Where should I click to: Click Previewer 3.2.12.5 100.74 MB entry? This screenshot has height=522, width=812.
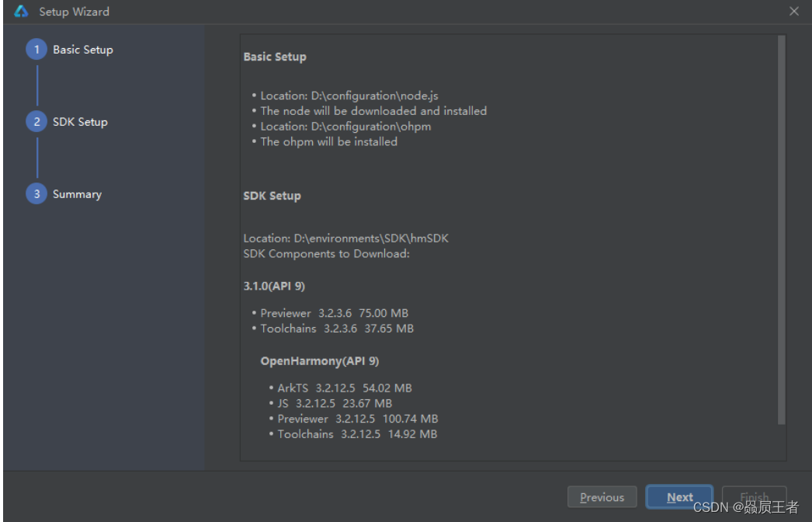[x=357, y=419]
